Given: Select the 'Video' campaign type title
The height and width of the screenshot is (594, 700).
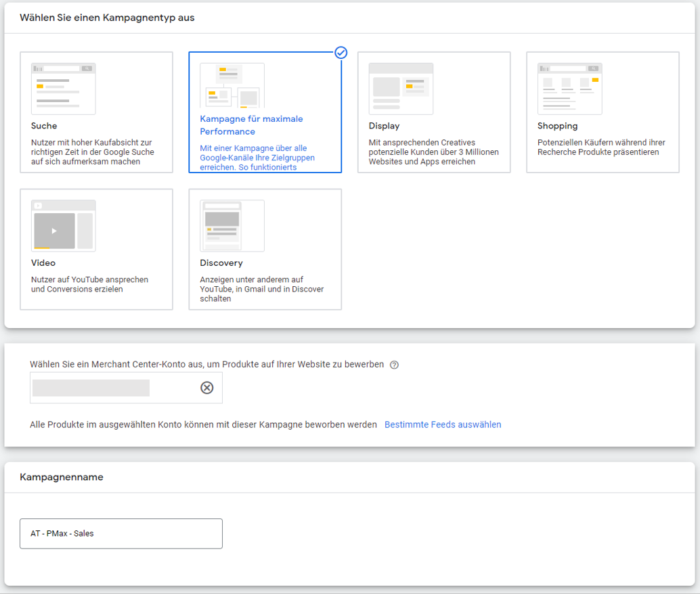Looking at the screenshot, I should [43, 262].
